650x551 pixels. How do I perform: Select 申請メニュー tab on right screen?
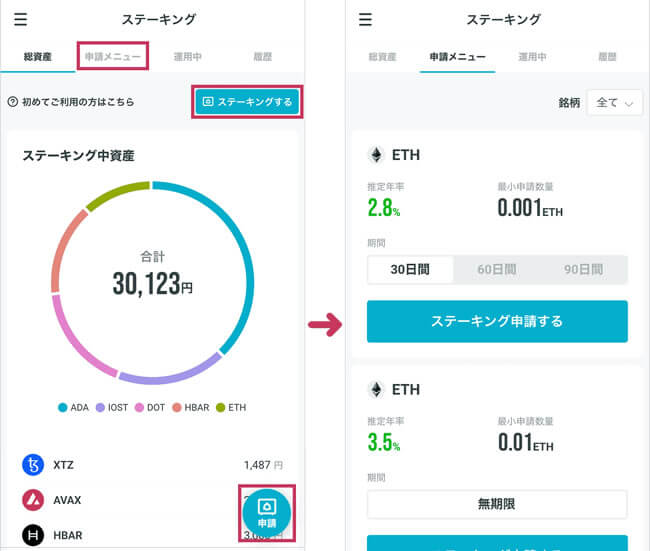click(458, 57)
